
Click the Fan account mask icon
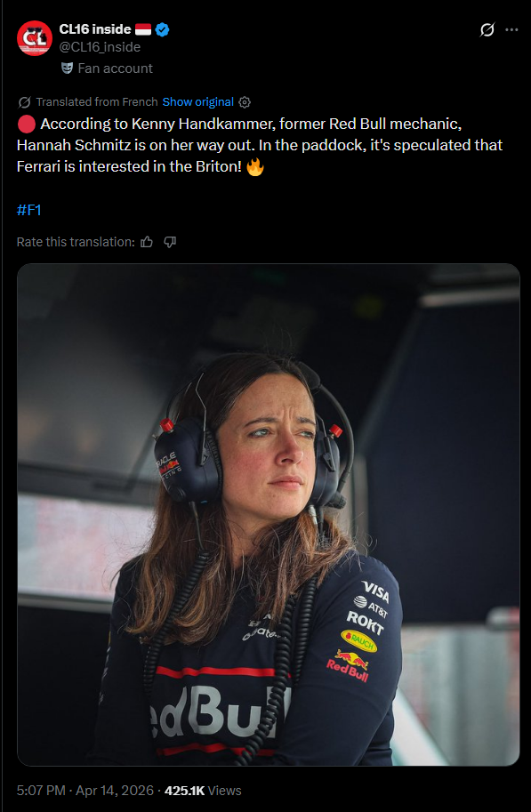[67, 68]
